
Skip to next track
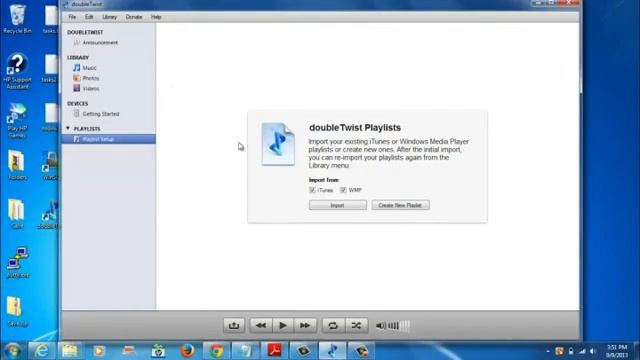(305, 325)
